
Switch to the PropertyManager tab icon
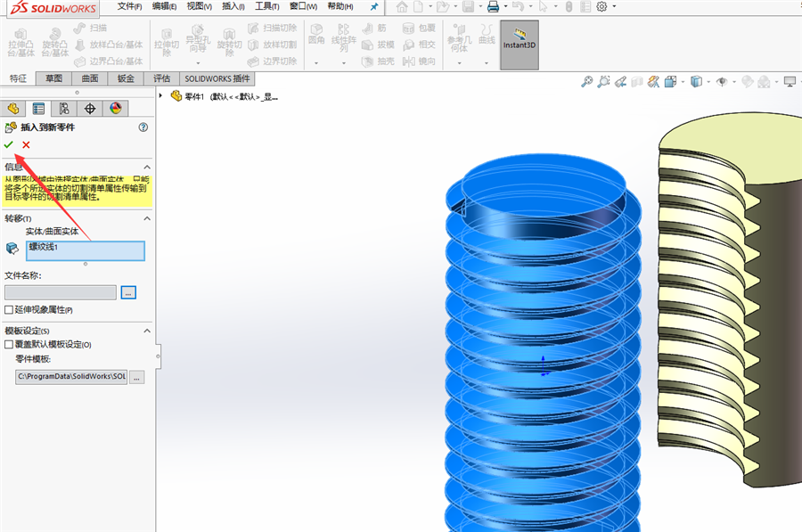click(x=38, y=109)
